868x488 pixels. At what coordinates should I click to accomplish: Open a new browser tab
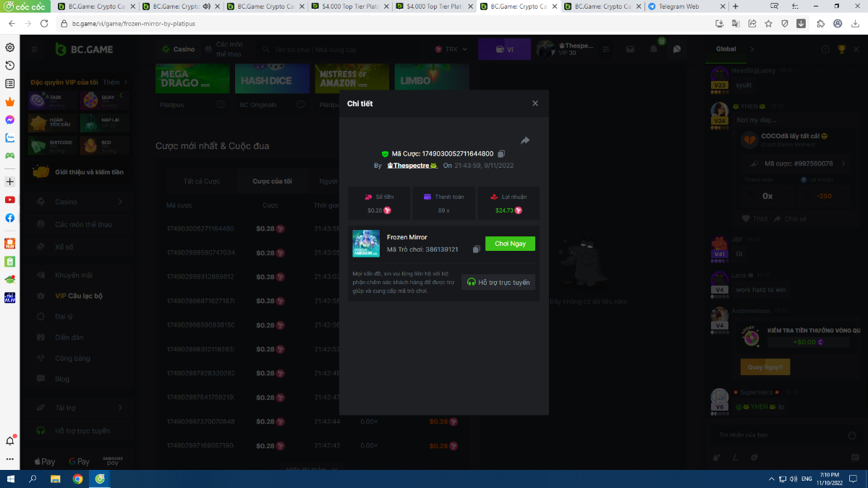pyautogui.click(x=736, y=7)
